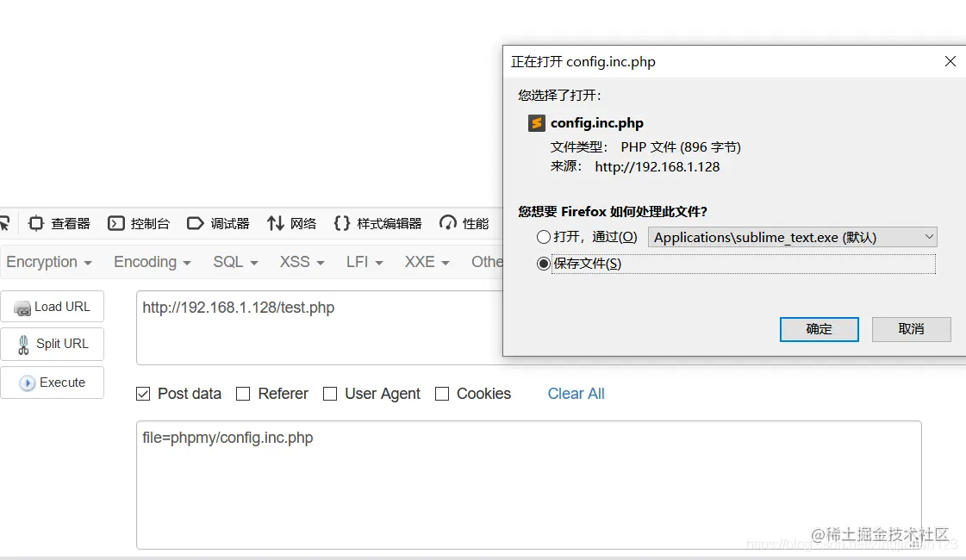
Task: Click the OK (确定) button in download dialog
Action: (x=819, y=329)
